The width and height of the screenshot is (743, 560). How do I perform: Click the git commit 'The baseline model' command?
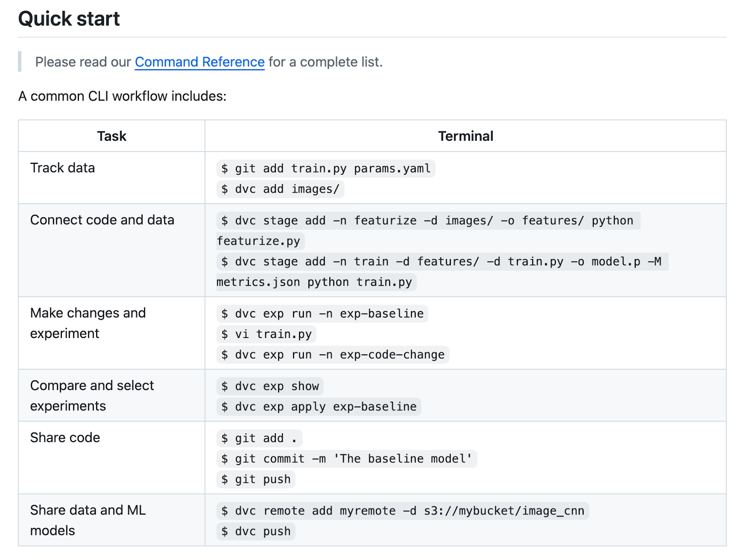pyautogui.click(x=346, y=459)
